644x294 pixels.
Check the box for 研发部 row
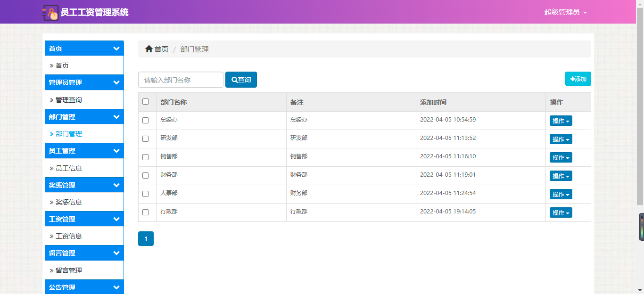[x=145, y=139]
